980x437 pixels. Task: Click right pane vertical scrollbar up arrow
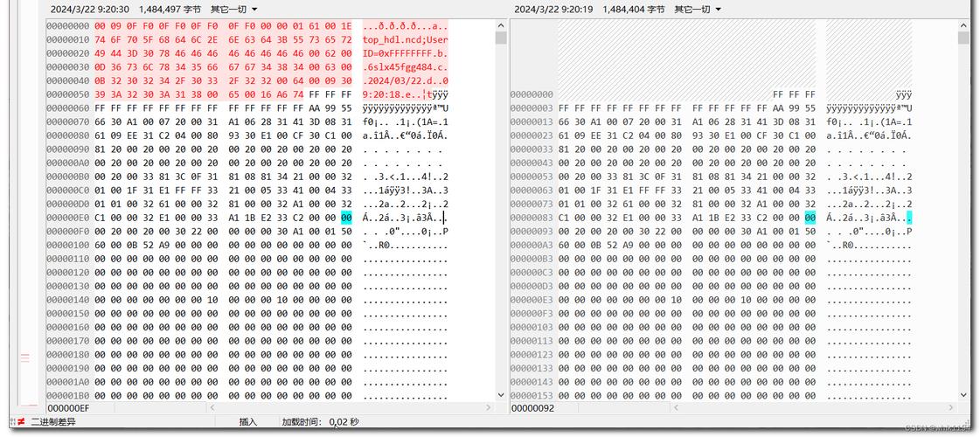point(963,25)
